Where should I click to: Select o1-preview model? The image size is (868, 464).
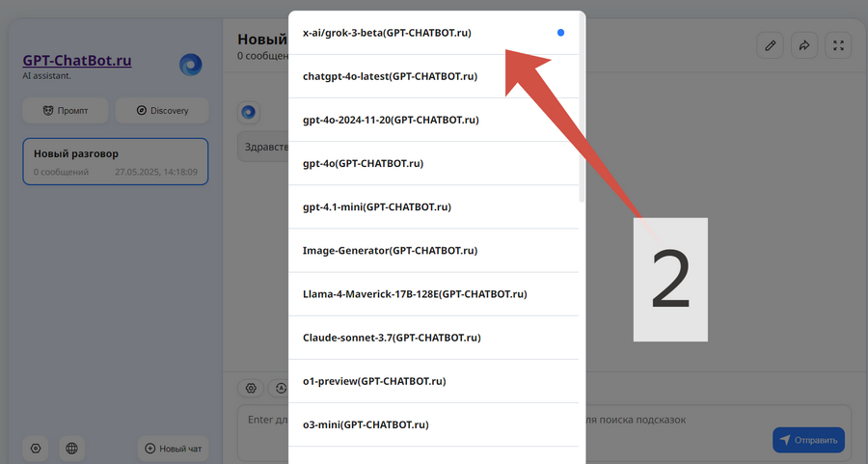(433, 381)
